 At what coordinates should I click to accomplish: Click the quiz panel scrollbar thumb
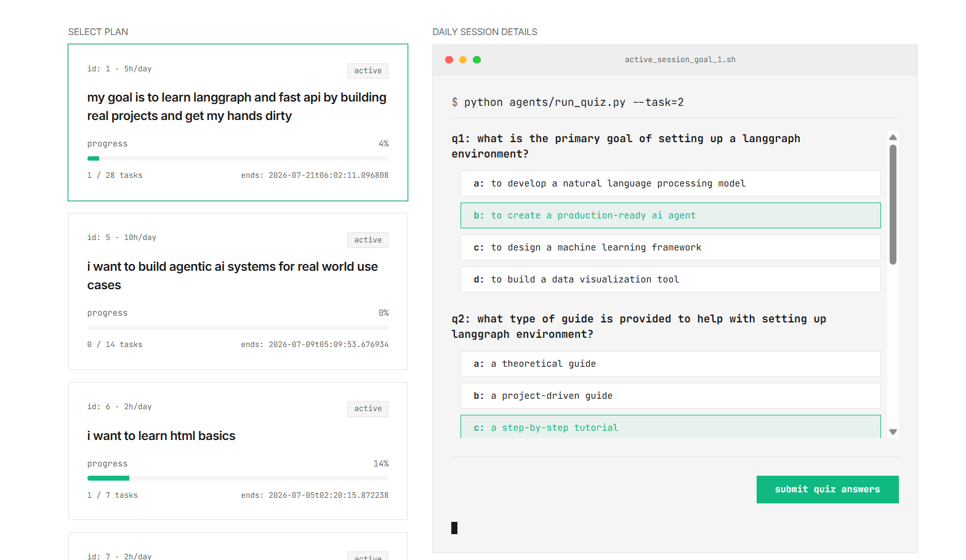click(x=893, y=204)
